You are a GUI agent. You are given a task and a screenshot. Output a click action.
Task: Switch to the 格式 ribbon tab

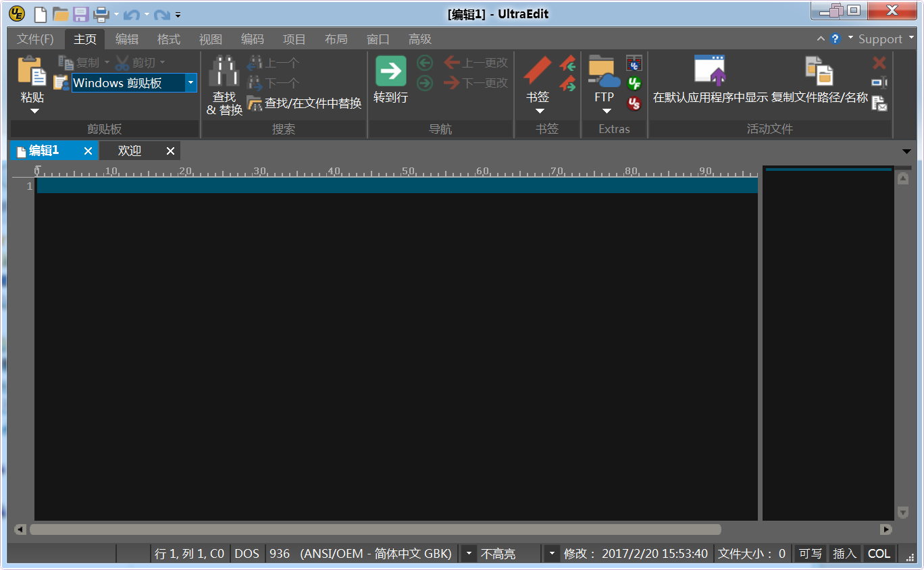pyautogui.click(x=169, y=39)
